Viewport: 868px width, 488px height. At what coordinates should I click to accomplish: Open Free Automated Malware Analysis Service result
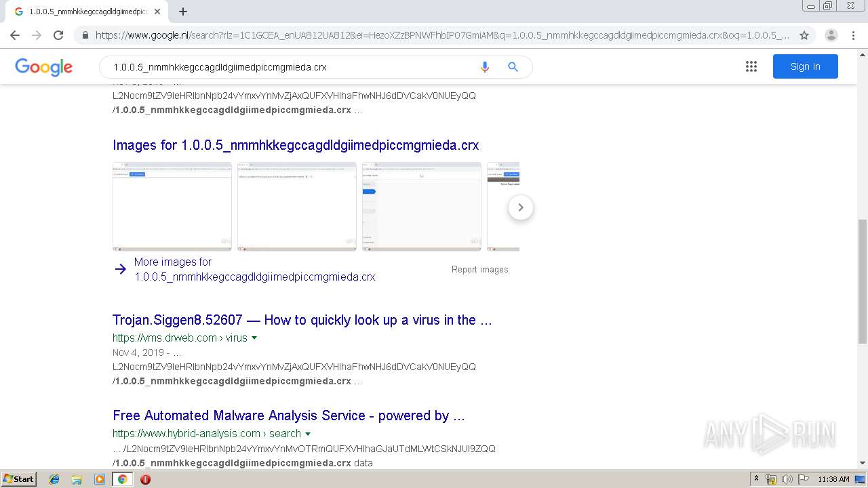click(x=289, y=415)
